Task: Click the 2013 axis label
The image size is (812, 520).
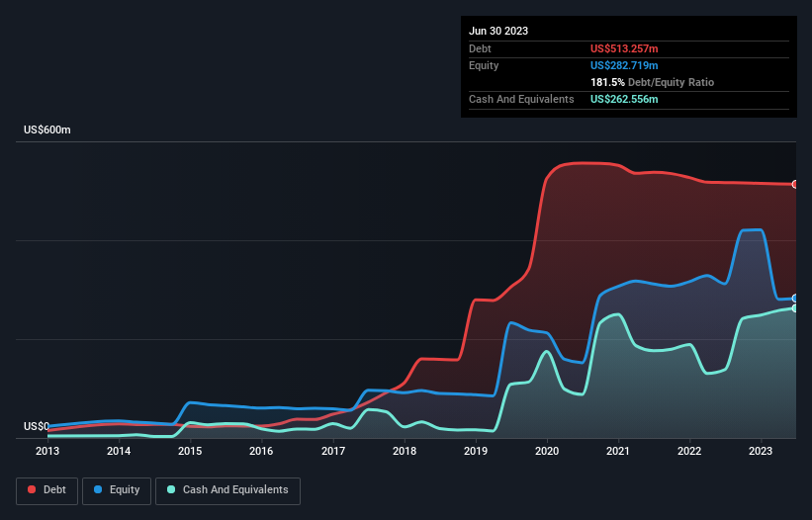Action: click(x=47, y=451)
